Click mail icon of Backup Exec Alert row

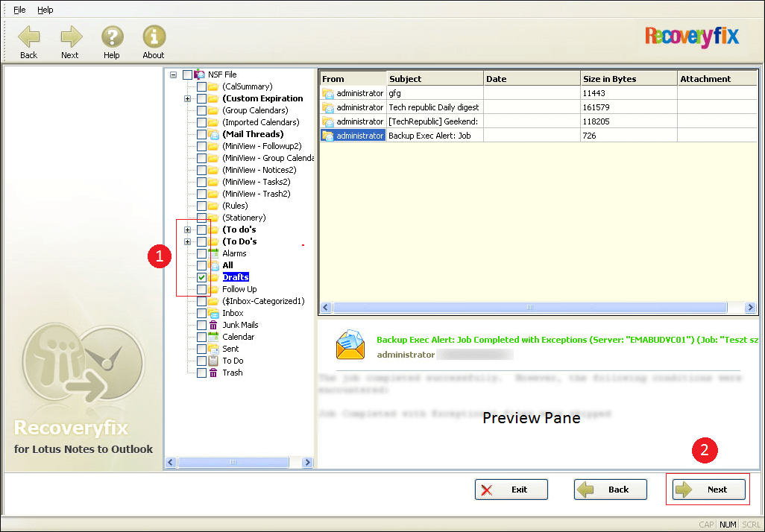[x=328, y=136]
